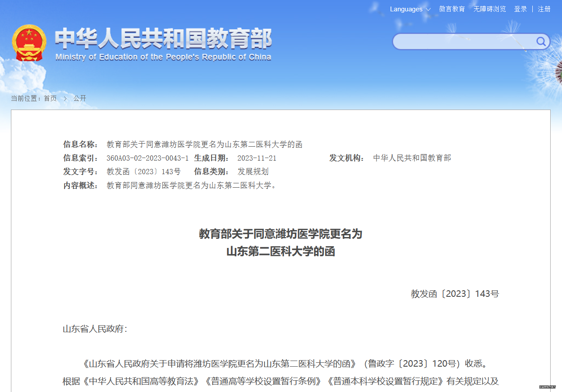Image resolution: width=562 pixels, height=392 pixels.
Task: Click the main heading 教育部关于同意潍坊医学院更名为
Action: (281, 234)
